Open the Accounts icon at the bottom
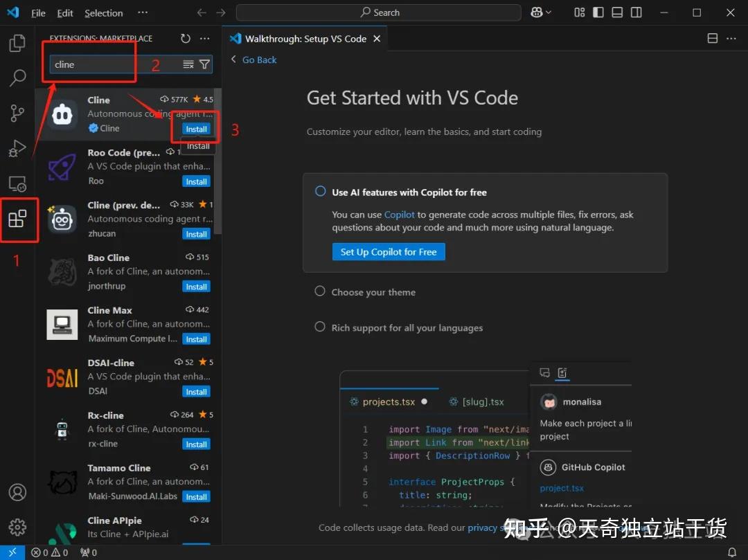The width and height of the screenshot is (748, 560). pyautogui.click(x=17, y=491)
